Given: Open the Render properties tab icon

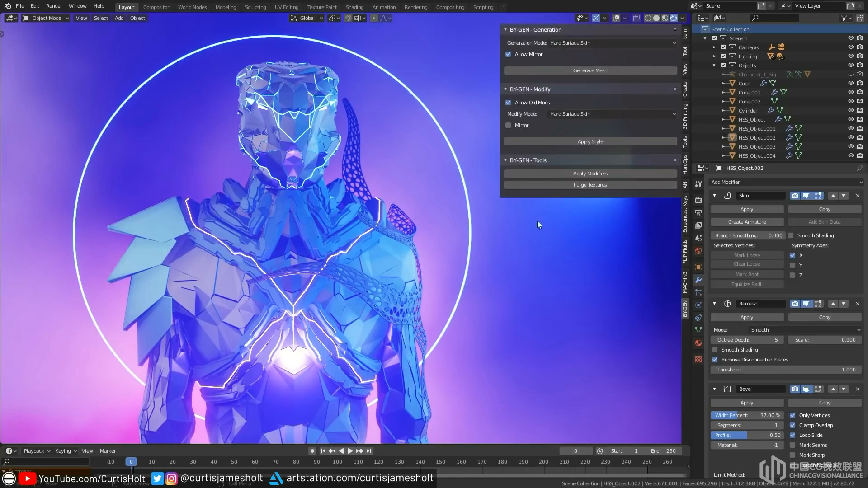Looking at the screenshot, I should [698, 200].
